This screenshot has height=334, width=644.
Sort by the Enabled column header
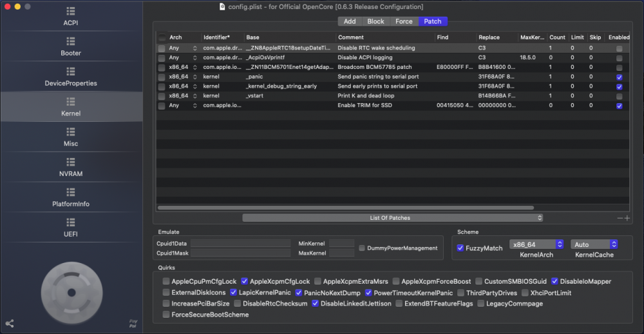click(618, 37)
